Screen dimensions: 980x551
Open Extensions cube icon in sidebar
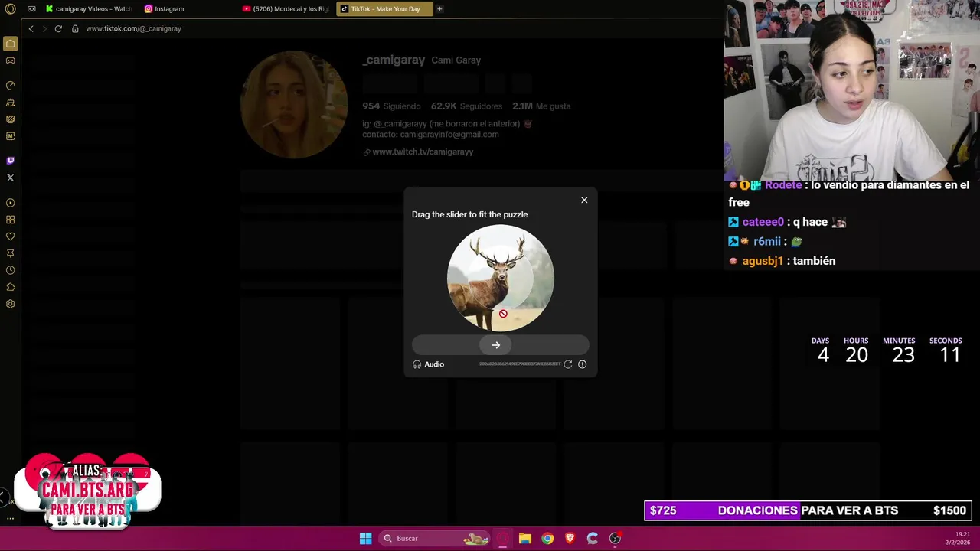click(x=10, y=287)
